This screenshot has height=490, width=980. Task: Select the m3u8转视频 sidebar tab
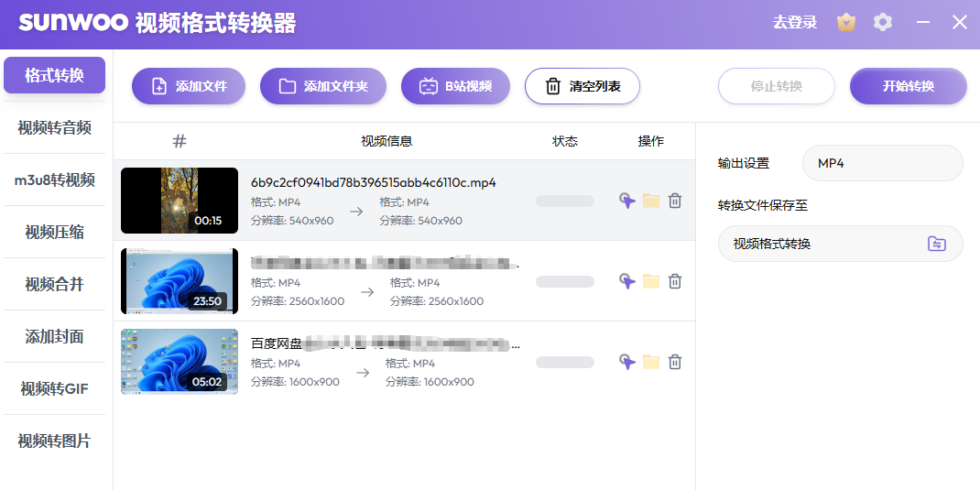pos(55,180)
